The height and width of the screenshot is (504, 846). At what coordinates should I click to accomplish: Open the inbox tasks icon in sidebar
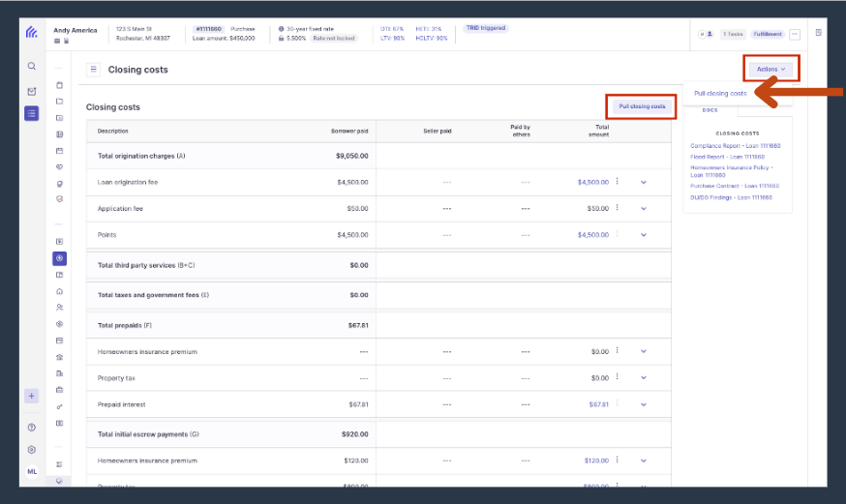pyautogui.click(x=32, y=91)
